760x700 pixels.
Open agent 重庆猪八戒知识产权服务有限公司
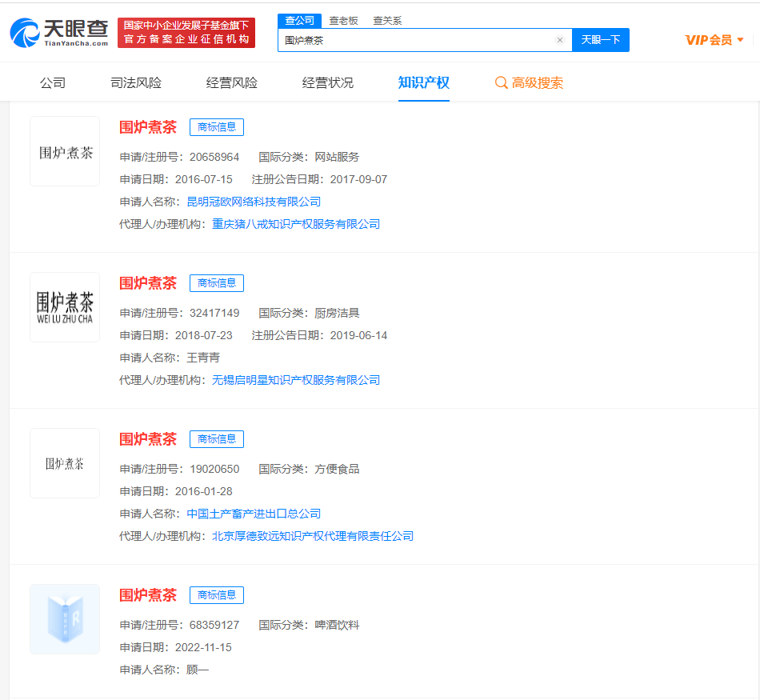296,225
